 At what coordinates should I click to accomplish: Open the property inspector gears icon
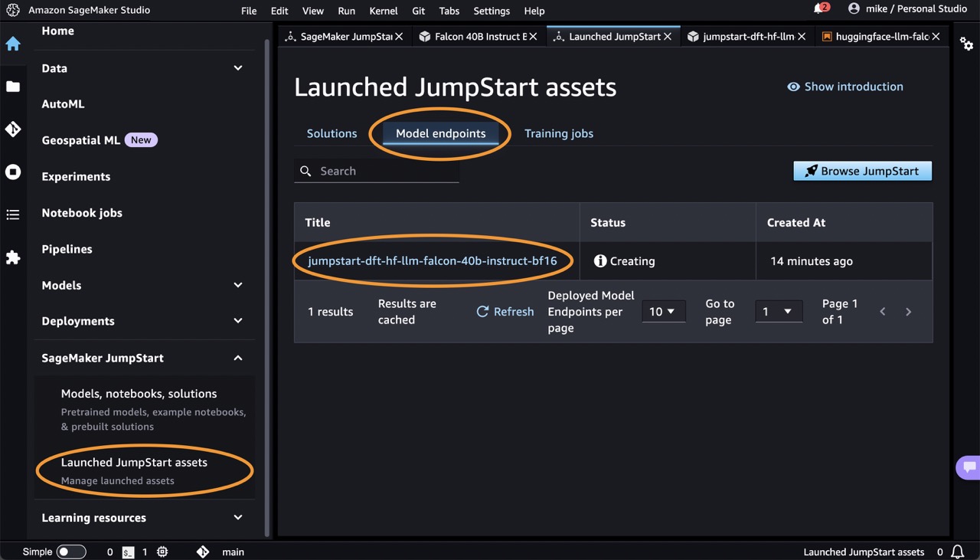click(967, 44)
